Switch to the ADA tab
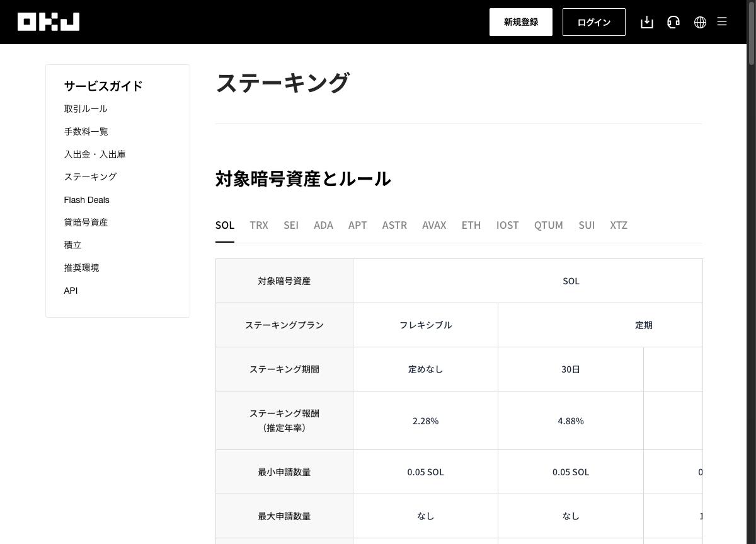The image size is (756, 544). (323, 225)
